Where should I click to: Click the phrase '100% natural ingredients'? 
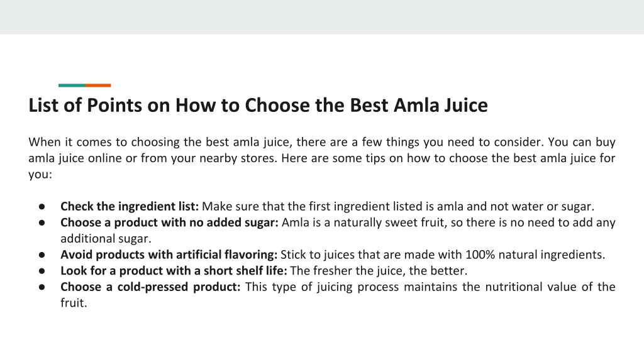pos(535,255)
